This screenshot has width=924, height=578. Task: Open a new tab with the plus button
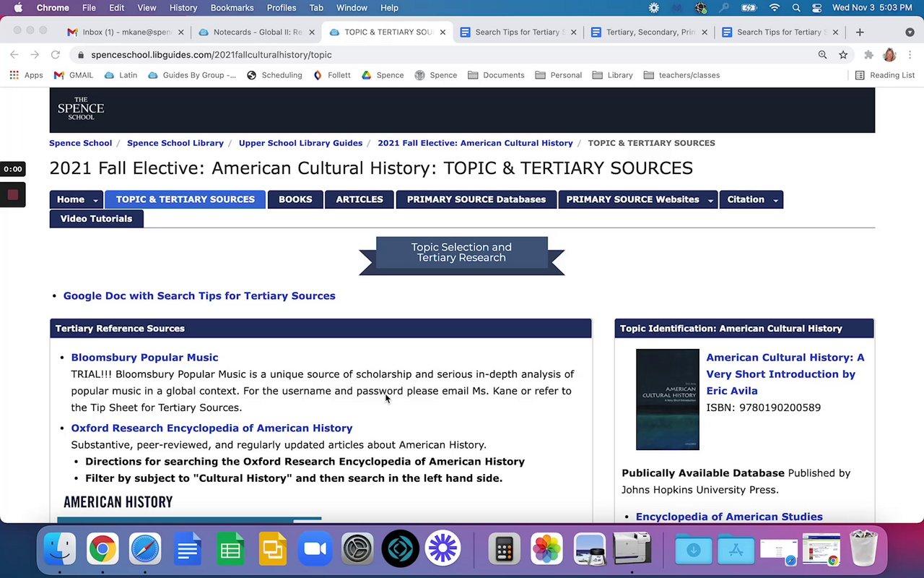[x=860, y=32]
